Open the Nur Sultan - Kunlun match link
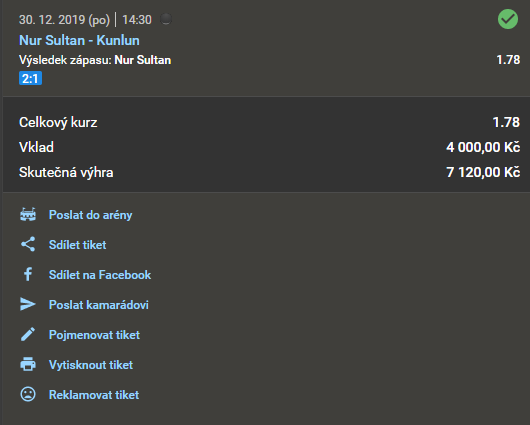 [x=79, y=40]
